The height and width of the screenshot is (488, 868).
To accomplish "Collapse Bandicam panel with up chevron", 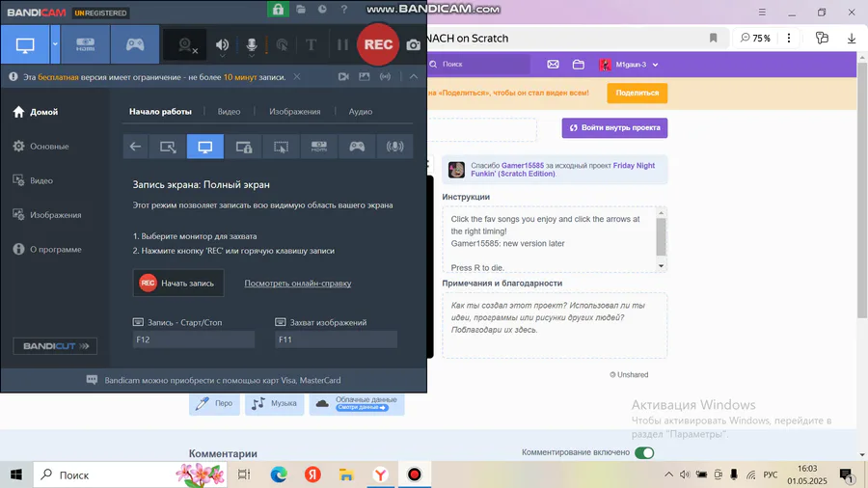I will coord(414,77).
